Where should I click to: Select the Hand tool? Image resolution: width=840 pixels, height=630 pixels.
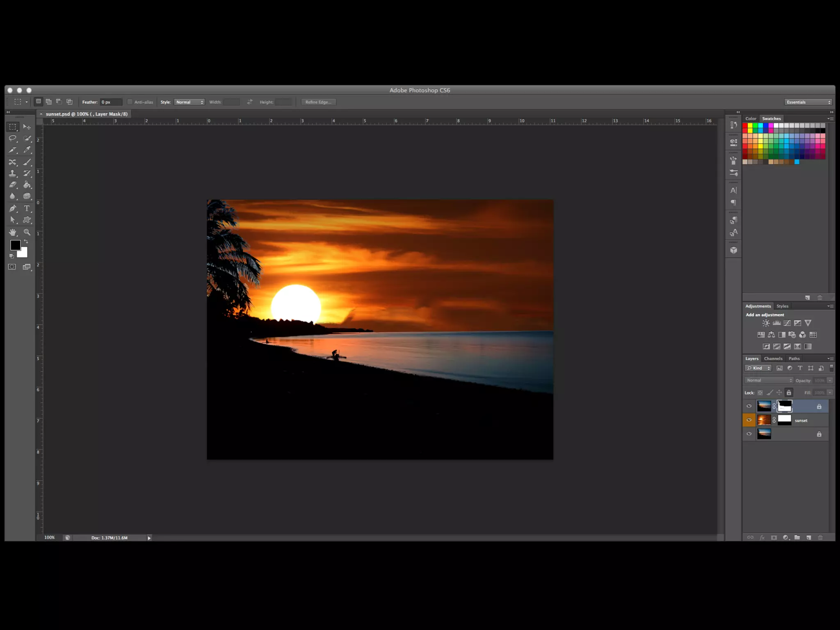[x=13, y=232]
